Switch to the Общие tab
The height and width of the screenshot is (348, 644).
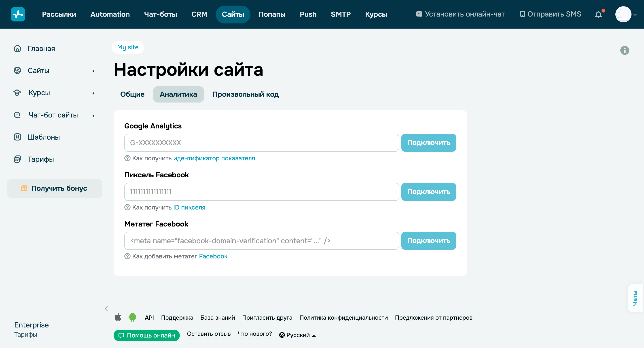[x=132, y=94]
